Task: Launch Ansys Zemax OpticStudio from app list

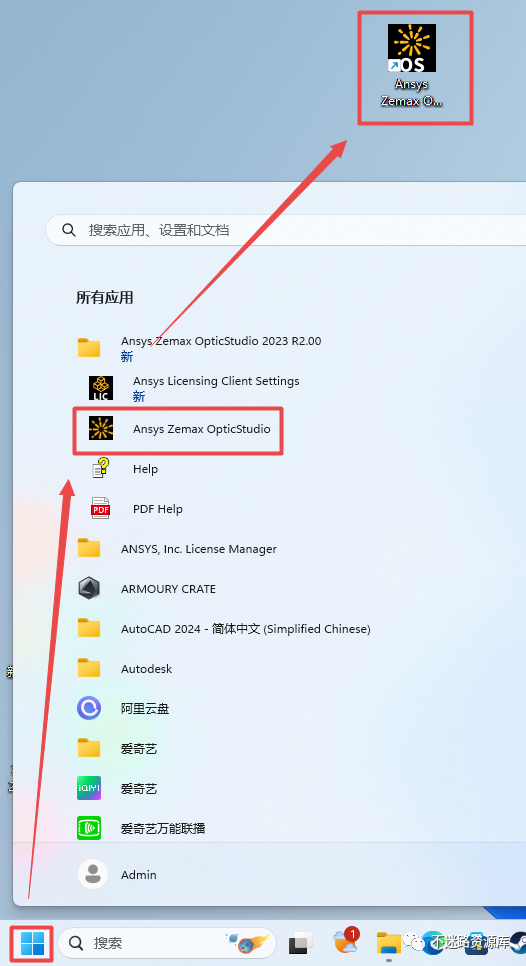Action: point(201,429)
